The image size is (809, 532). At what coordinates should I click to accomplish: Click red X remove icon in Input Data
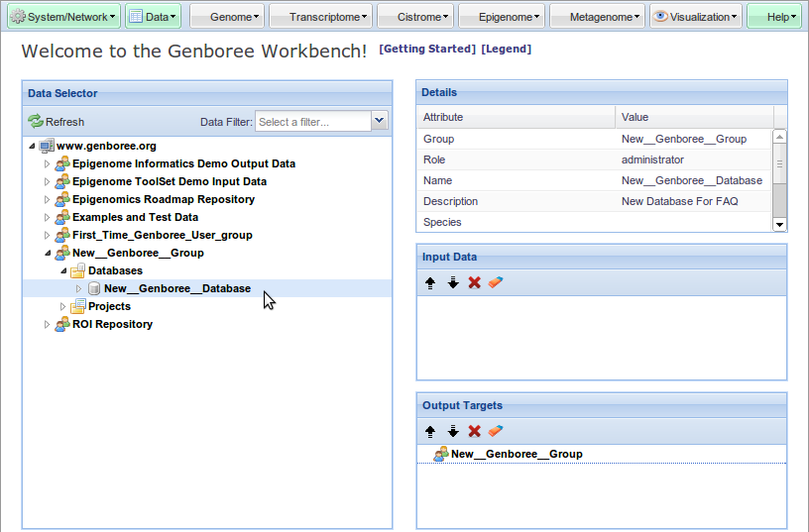point(475,282)
